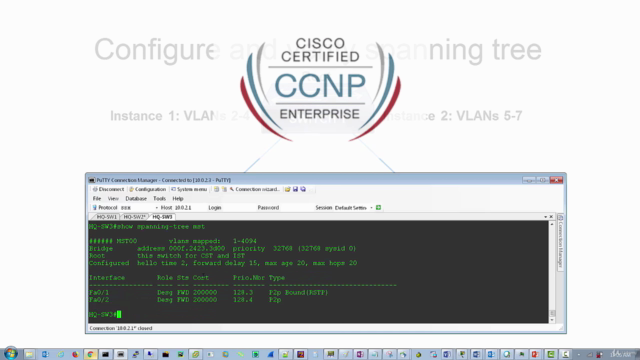Click the Fa0/2 interface row text

pyautogui.click(x=185, y=300)
